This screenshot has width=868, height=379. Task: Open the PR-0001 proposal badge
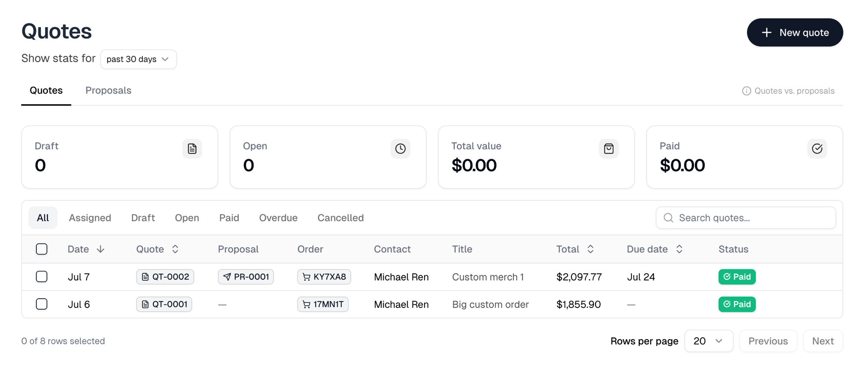(x=246, y=277)
